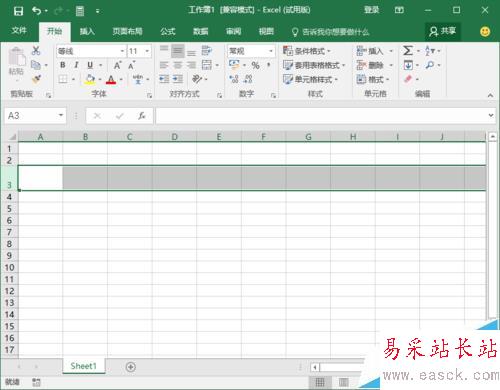This screenshot has width=500, height=390.
Task: Click the Clear eraser icon
Action: click(408, 79)
